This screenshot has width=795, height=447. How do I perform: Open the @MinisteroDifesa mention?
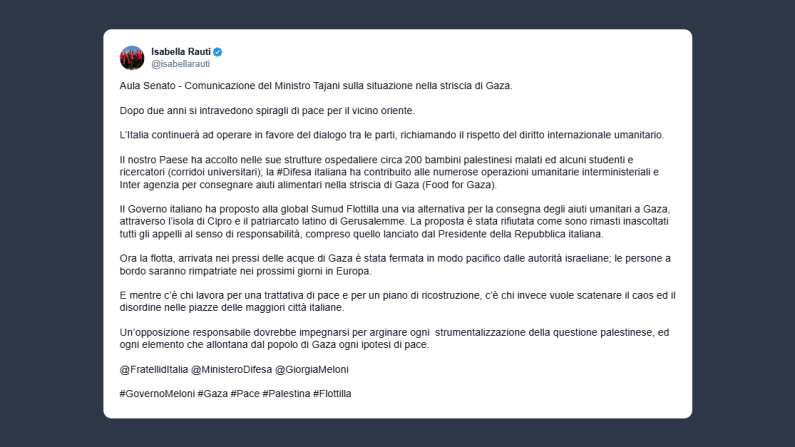(238, 369)
